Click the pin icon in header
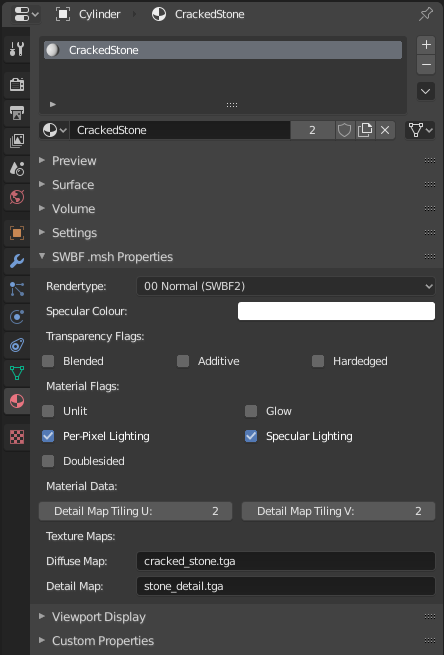The height and width of the screenshot is (655, 444). (x=426, y=14)
